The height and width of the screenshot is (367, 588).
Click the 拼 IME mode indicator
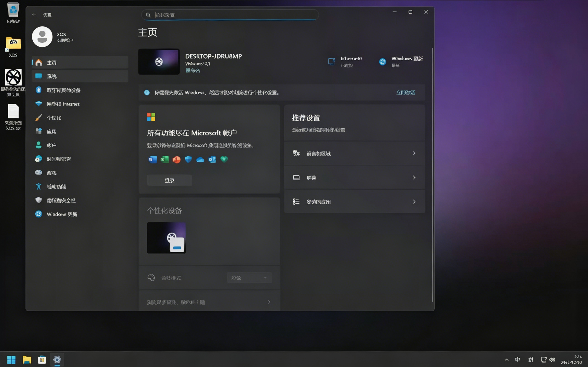coord(531,360)
